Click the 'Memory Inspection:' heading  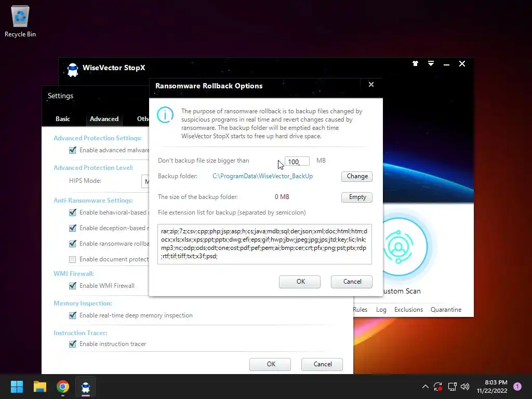click(83, 303)
